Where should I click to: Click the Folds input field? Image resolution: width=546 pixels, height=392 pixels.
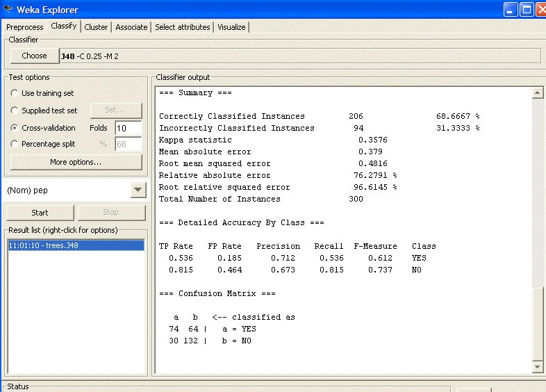128,129
